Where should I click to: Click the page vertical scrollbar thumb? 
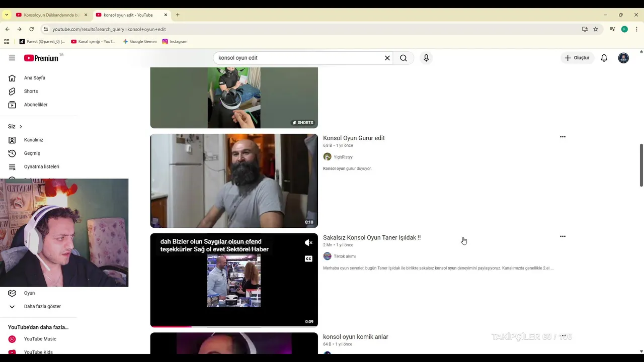click(x=641, y=165)
